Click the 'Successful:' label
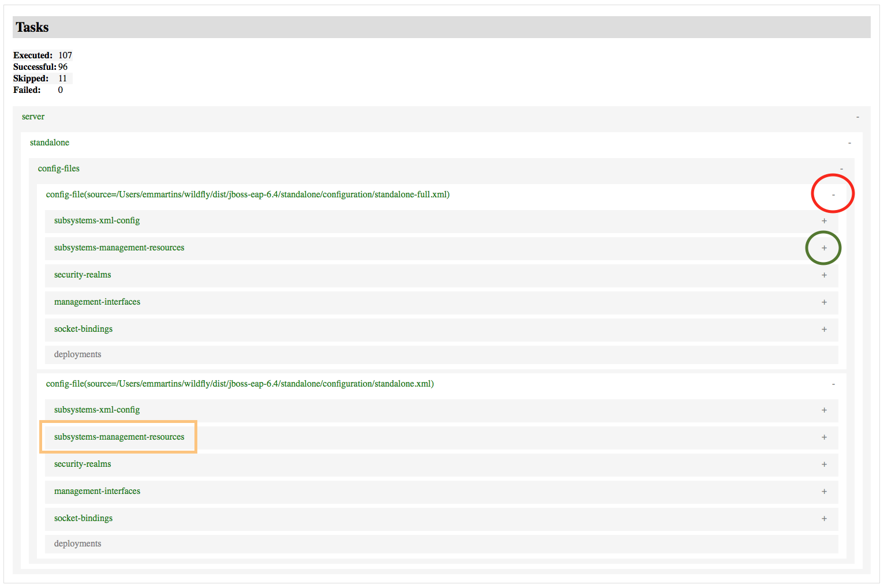The height and width of the screenshot is (588, 884). click(35, 67)
